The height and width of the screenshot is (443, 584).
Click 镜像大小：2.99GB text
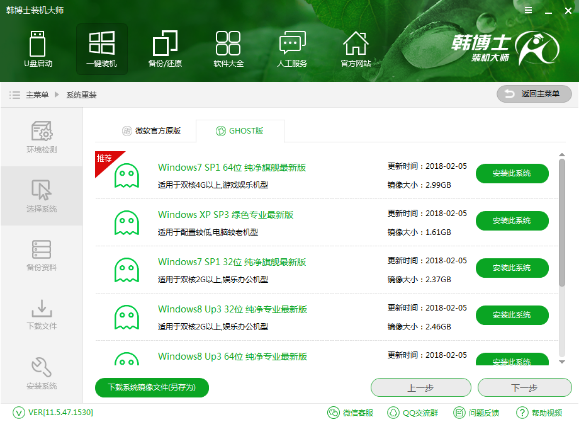coord(419,185)
